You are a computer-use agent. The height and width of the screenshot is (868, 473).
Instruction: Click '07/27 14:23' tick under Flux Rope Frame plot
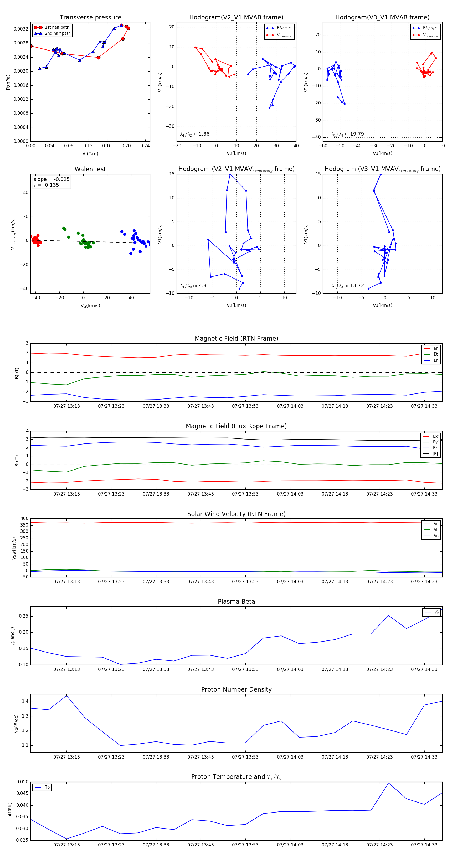pyautogui.click(x=379, y=494)
